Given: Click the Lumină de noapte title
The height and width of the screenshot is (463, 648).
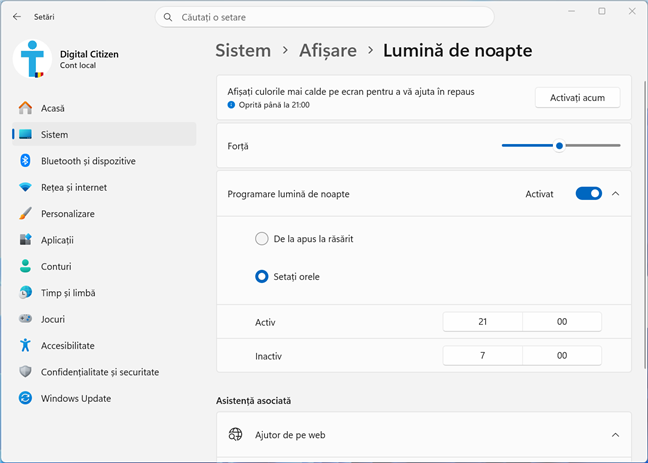Looking at the screenshot, I should tap(457, 50).
